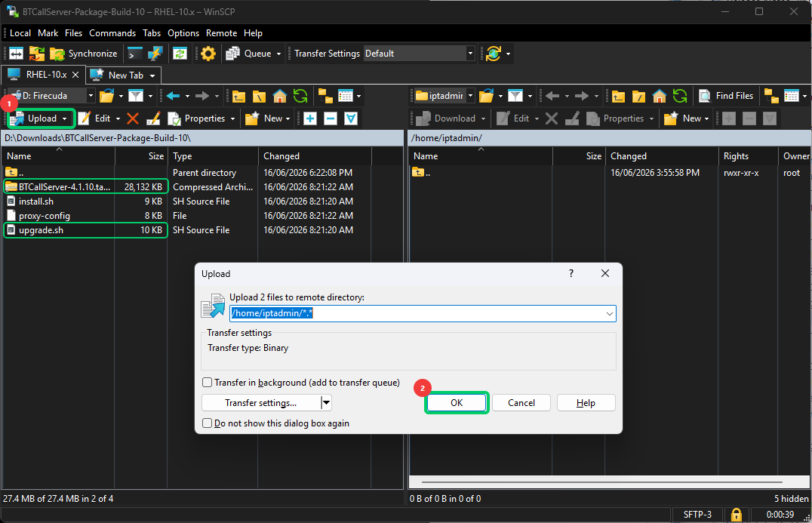812x523 pixels.
Task: Enable Transfer in background checkbox
Action: (207, 383)
